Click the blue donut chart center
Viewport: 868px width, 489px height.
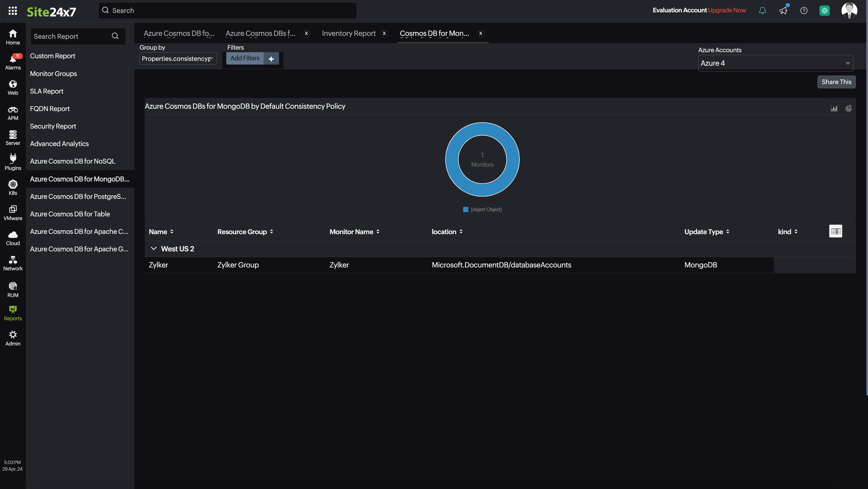[482, 160]
